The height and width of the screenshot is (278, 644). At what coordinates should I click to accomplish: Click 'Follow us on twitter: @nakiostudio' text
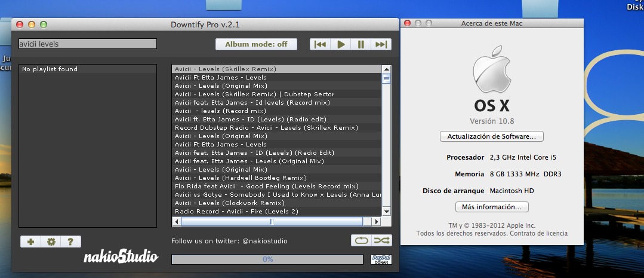pyautogui.click(x=229, y=241)
